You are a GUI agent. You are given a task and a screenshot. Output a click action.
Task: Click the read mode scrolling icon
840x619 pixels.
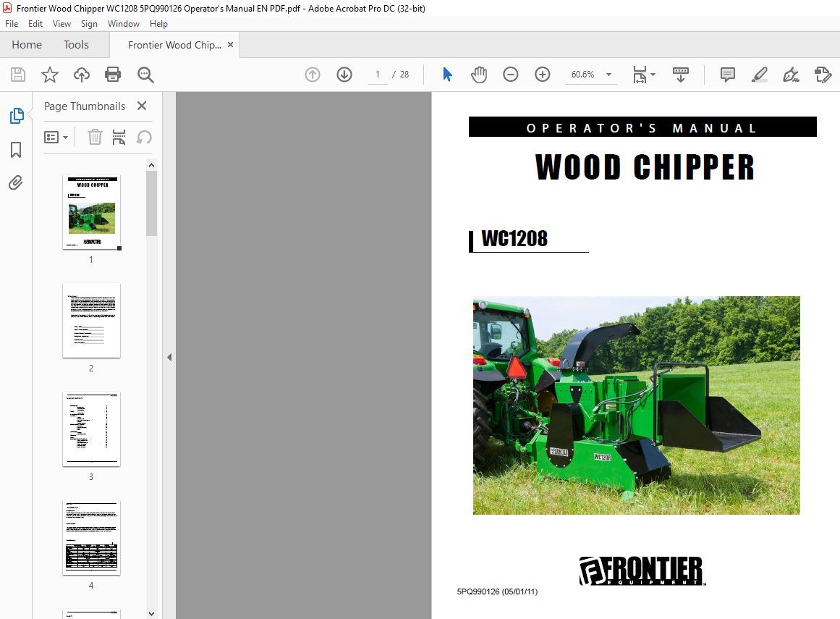(x=680, y=75)
